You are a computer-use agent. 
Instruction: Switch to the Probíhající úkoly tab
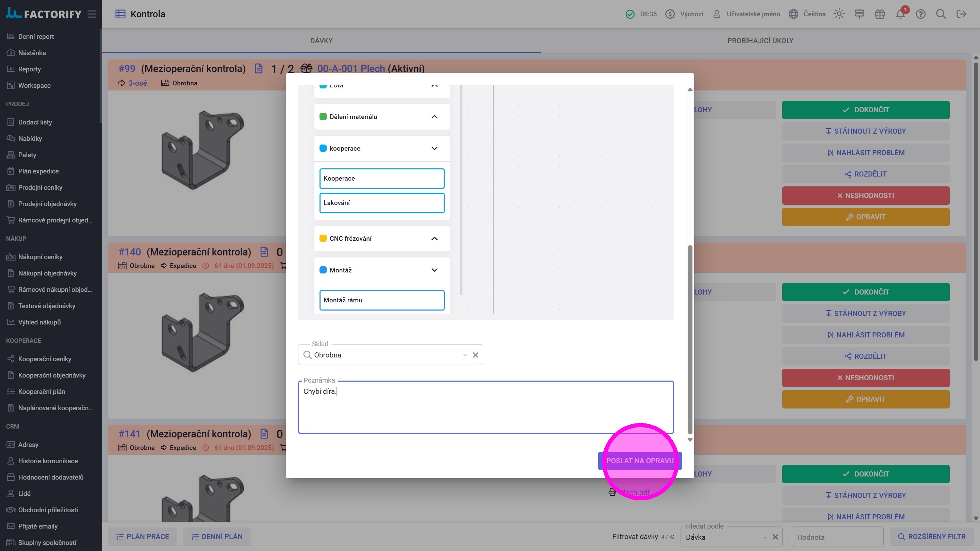(x=760, y=41)
